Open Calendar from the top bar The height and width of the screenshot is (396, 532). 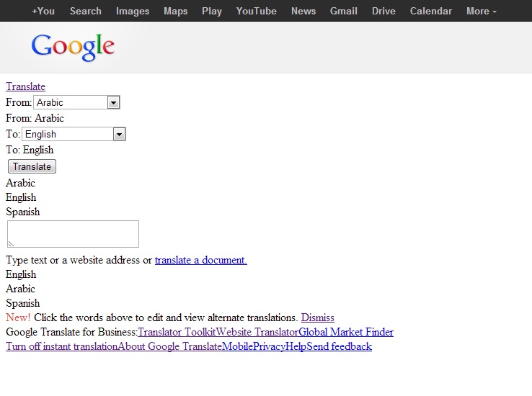431,12
